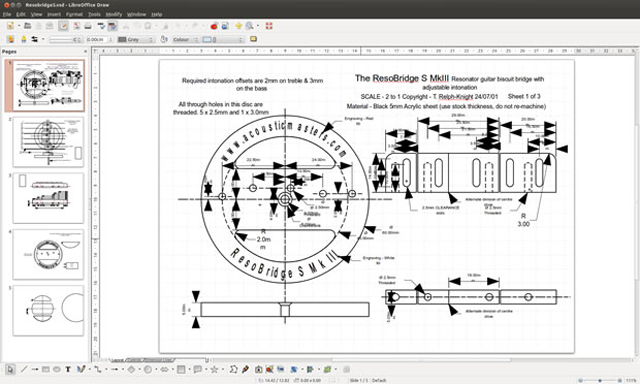Open the Format menu
Viewport: 640px width, 384px height.
(74, 14)
